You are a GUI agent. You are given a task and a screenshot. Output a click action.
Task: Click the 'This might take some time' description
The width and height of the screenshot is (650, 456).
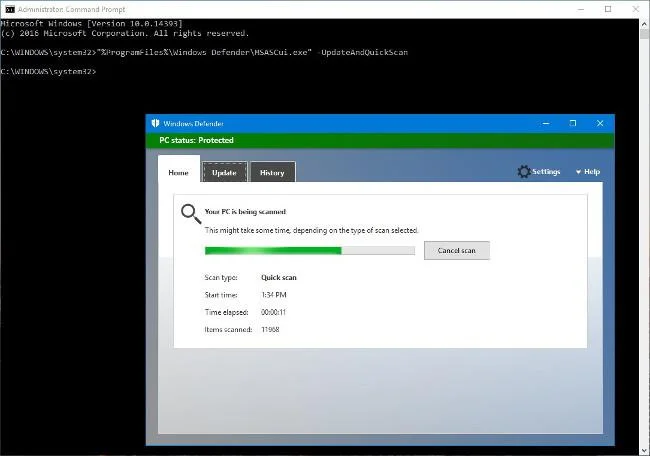point(311,230)
